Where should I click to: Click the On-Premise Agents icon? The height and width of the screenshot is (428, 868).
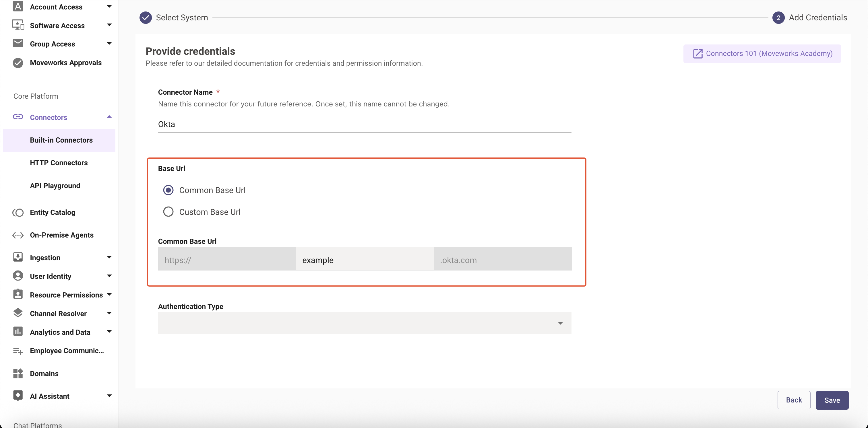coord(18,235)
